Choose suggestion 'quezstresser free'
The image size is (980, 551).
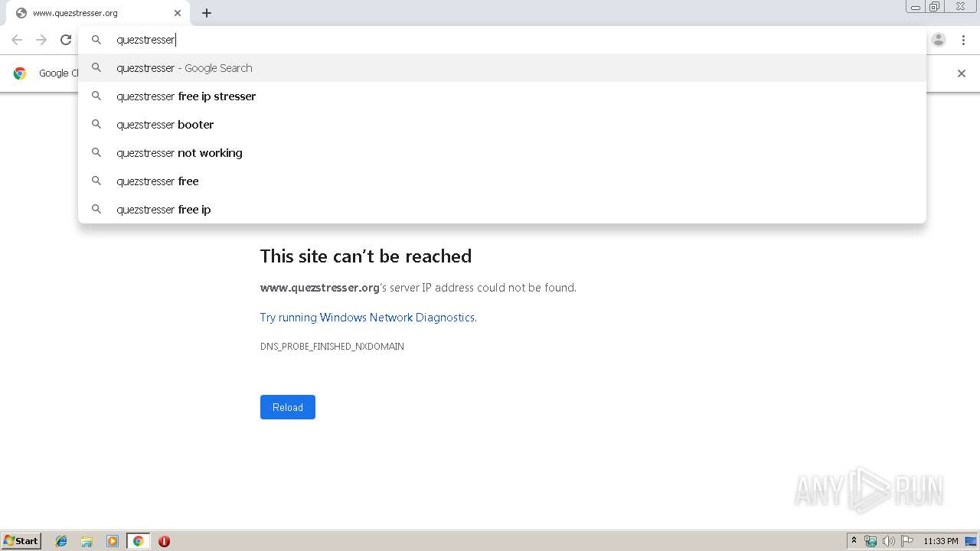click(x=502, y=181)
